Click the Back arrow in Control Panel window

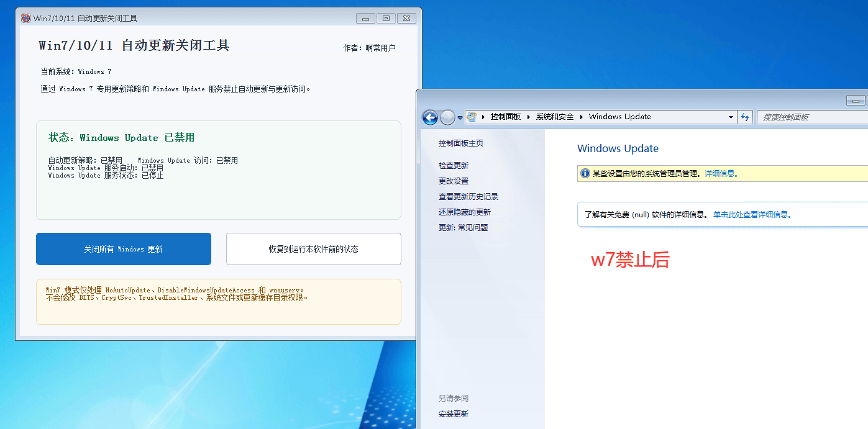tap(430, 117)
